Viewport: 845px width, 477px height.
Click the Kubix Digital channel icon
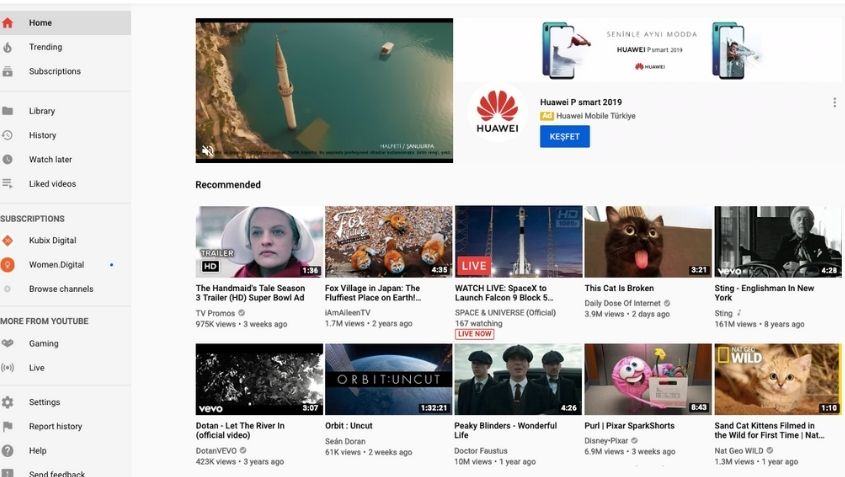(8, 240)
